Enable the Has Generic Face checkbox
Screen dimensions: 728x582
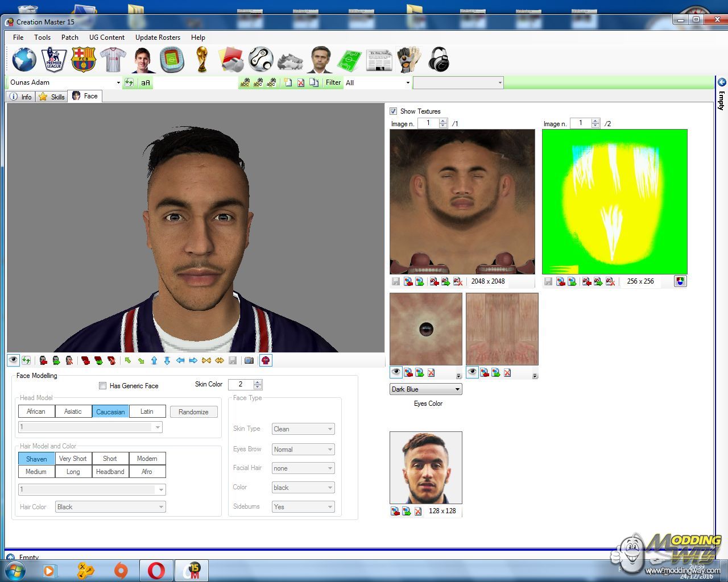103,386
